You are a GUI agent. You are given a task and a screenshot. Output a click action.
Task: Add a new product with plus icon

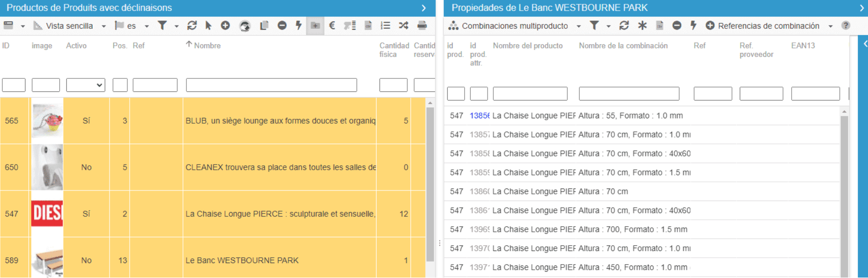click(x=225, y=25)
